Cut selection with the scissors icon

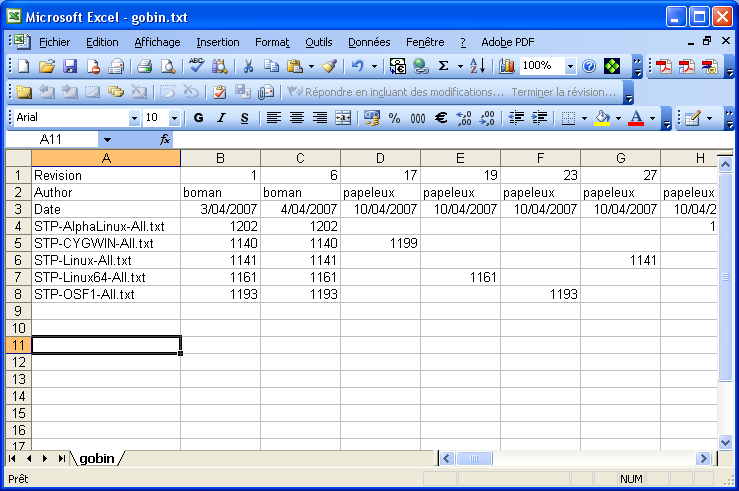[248, 66]
